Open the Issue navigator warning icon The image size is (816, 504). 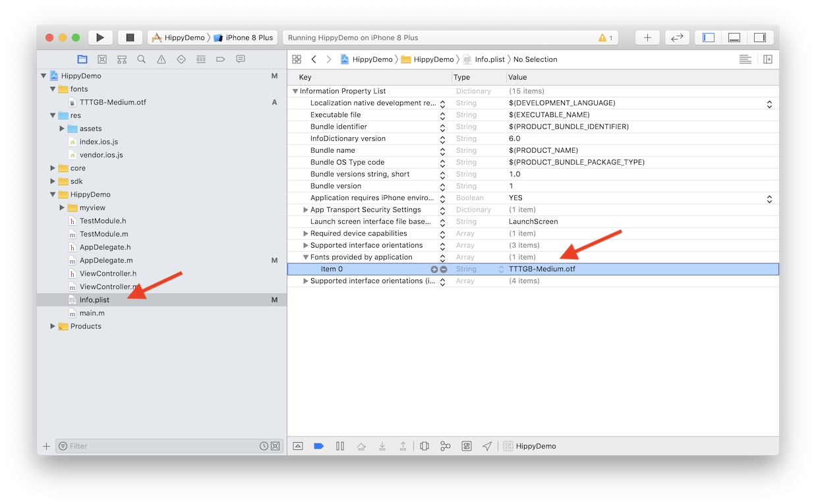(161, 59)
